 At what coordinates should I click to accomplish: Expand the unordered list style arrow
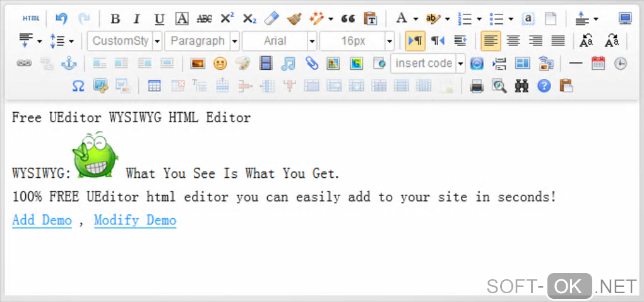[x=511, y=18]
